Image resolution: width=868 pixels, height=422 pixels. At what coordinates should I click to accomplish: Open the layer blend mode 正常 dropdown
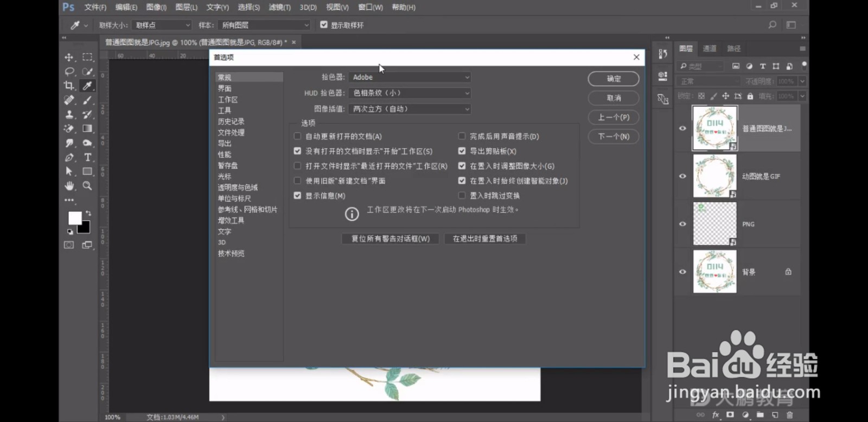tap(708, 81)
